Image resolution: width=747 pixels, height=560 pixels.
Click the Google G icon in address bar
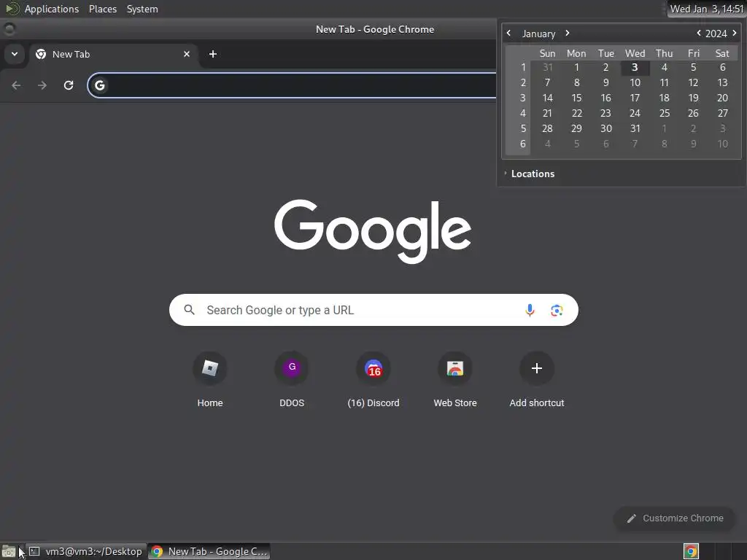click(x=99, y=85)
